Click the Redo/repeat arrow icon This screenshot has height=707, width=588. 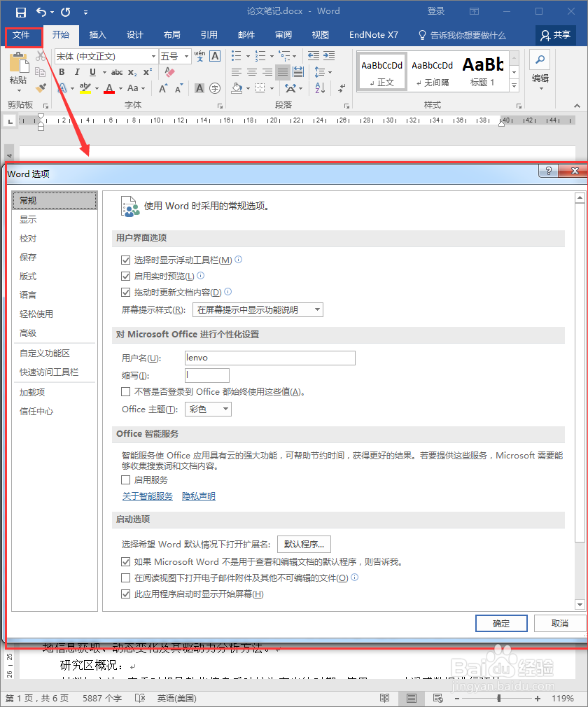click(66, 12)
